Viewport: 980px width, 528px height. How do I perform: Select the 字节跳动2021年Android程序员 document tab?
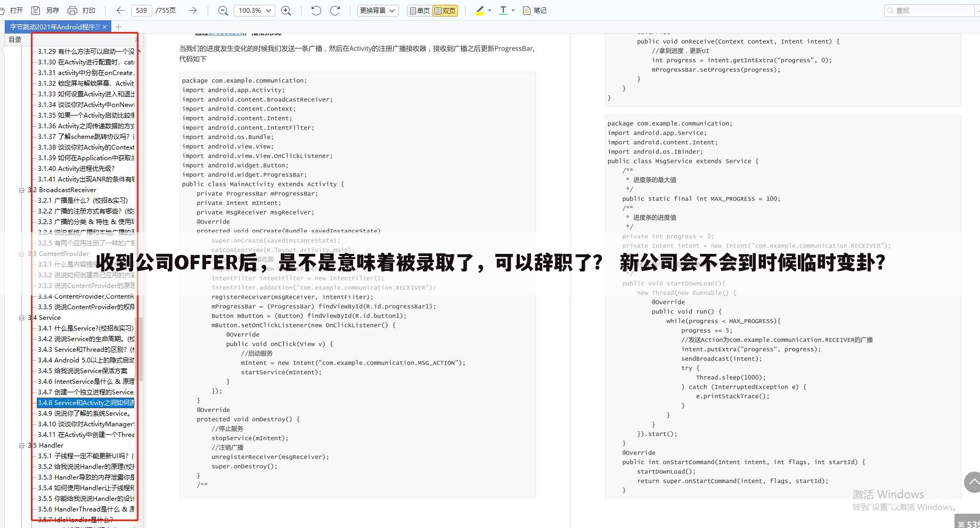pyautogui.click(x=55, y=27)
